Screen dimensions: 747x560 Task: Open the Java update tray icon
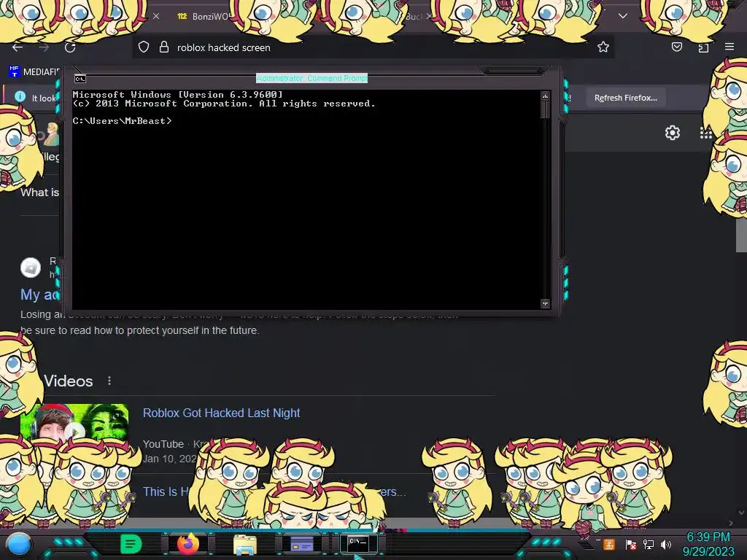pyautogui.click(x=609, y=544)
